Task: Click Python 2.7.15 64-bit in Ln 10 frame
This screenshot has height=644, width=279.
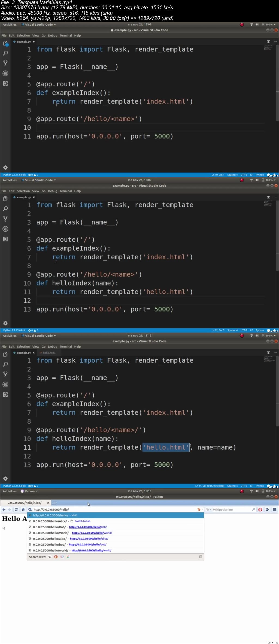Action: [x=14, y=175]
